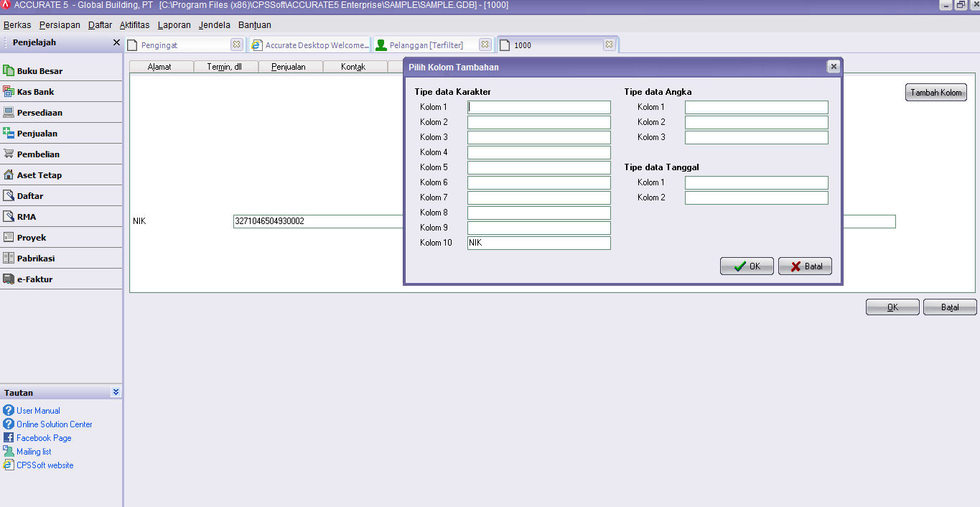Open the Daftar menu
Viewport: 980px width, 507px height.
click(x=100, y=24)
